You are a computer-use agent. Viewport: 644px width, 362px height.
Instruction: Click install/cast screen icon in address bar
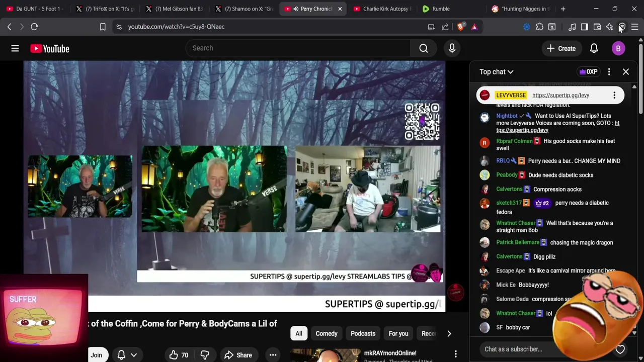click(431, 27)
